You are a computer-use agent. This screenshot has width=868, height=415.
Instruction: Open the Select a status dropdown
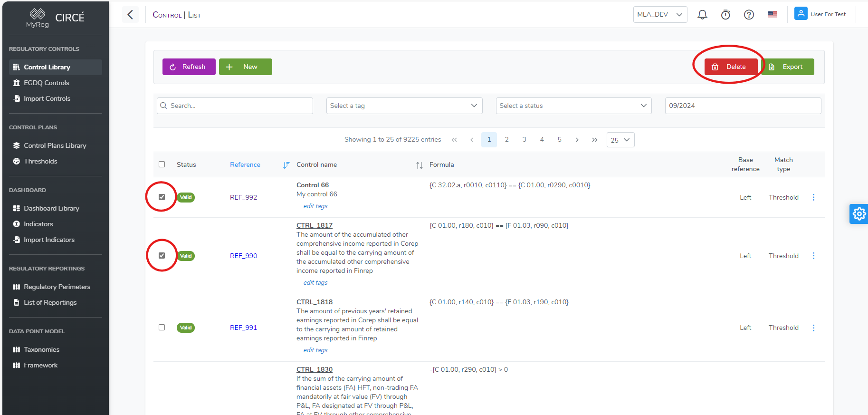573,106
